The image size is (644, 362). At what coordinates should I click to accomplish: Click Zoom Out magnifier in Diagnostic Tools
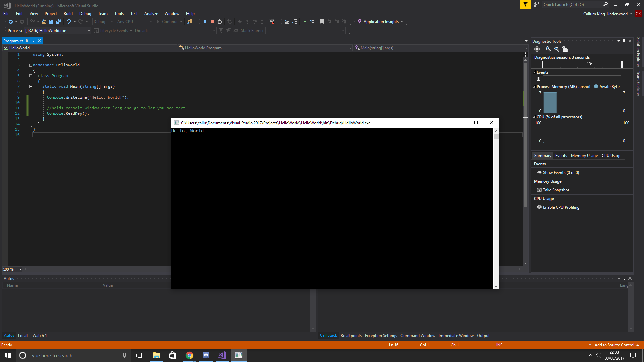point(557,49)
